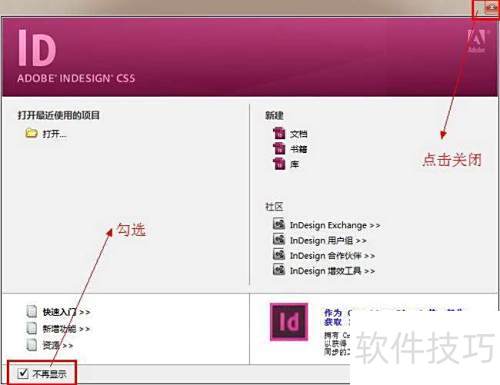
Task: Close the welcome screen window
Action: click(491, 8)
